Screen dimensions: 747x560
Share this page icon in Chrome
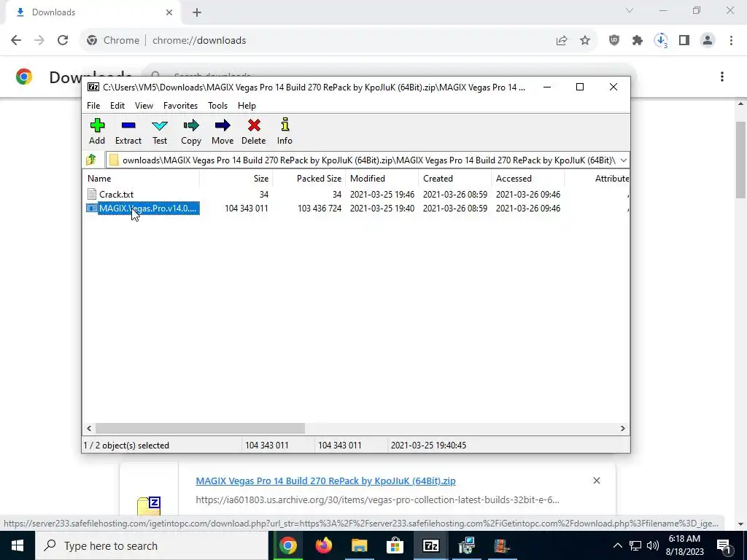tap(562, 41)
